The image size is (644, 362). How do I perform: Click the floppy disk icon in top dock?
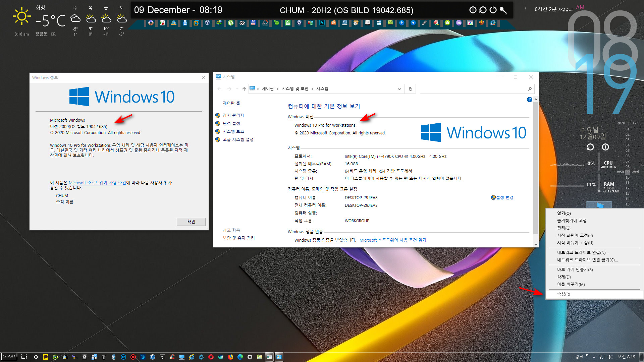[253, 23]
